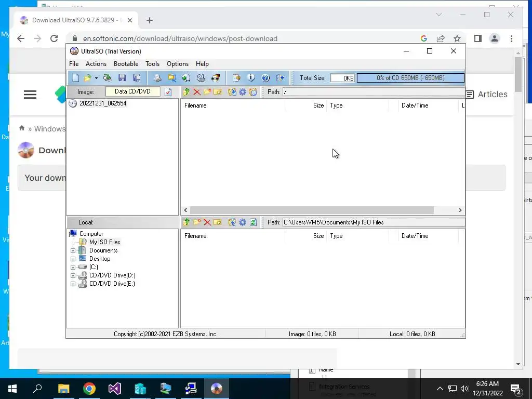This screenshot has height=399, width=532.
Task: Expand the Desktop tree node
Action: 73,259
